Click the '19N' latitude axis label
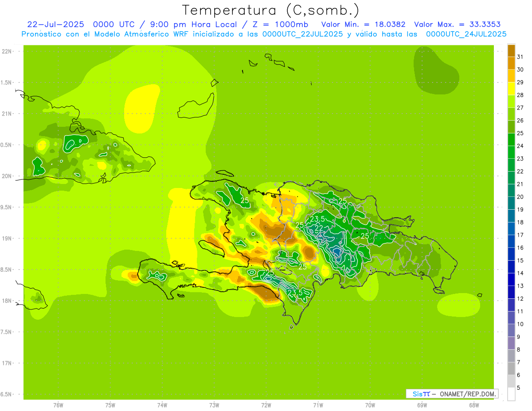 (x=7, y=239)
